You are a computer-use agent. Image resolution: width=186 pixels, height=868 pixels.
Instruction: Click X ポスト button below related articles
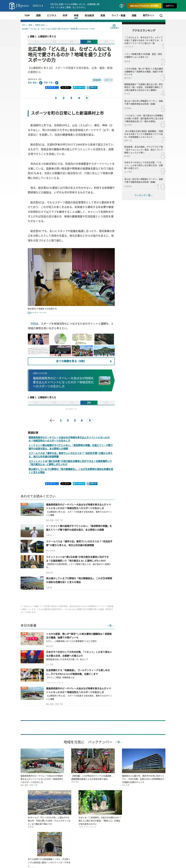(x=66, y=483)
